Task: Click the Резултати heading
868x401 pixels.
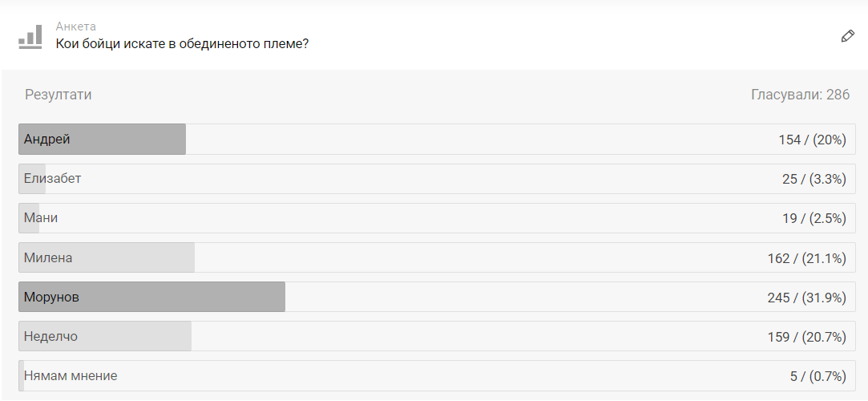Action: coord(58,95)
